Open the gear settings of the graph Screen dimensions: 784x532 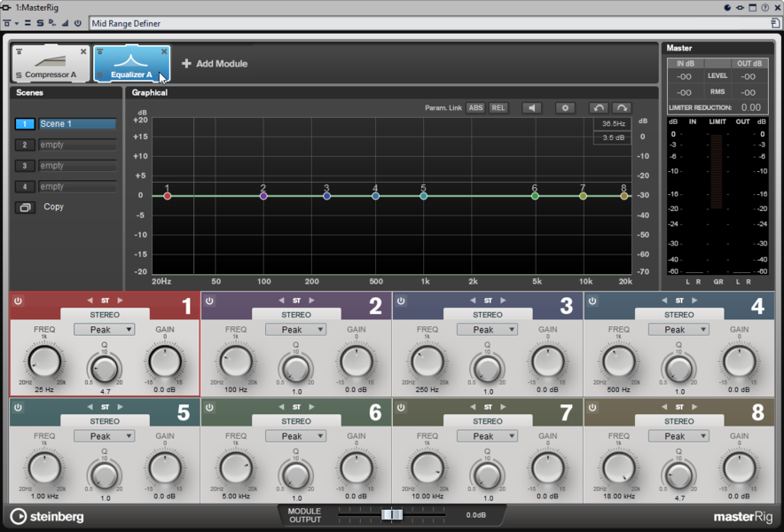[x=565, y=108]
